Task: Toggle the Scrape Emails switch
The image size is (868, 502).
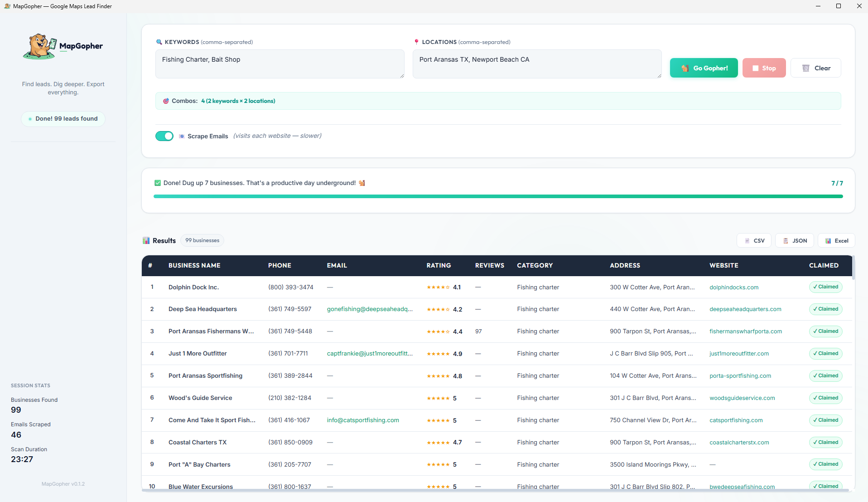Action: click(164, 136)
